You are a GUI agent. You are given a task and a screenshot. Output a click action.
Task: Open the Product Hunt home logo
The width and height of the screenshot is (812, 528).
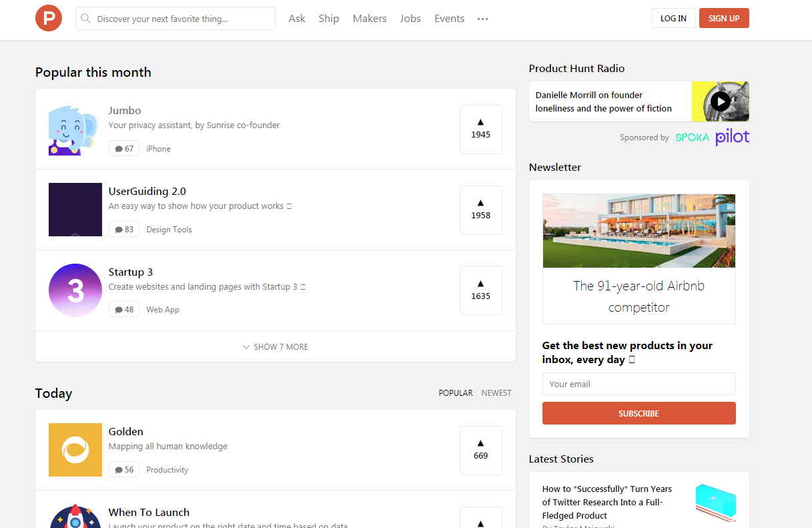[x=49, y=18]
